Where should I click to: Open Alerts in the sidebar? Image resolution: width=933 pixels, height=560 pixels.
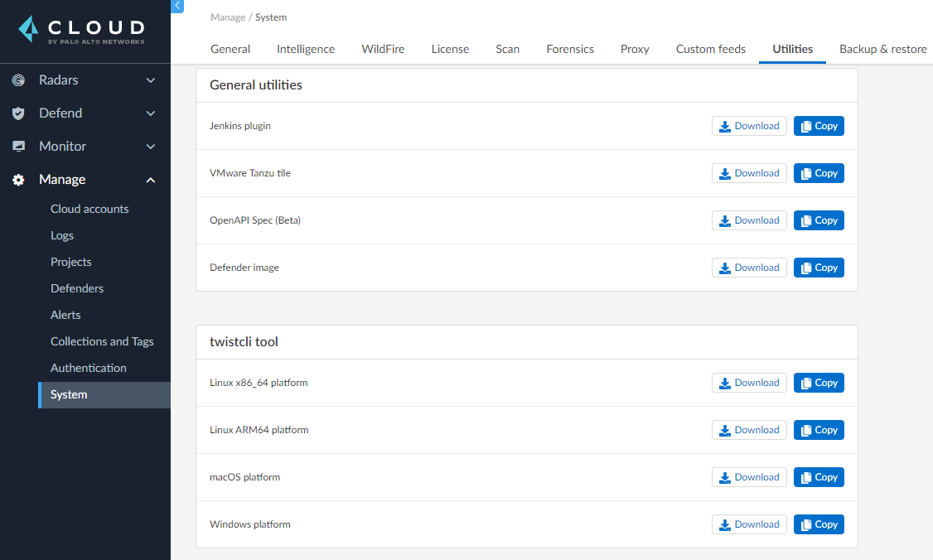pyautogui.click(x=65, y=315)
